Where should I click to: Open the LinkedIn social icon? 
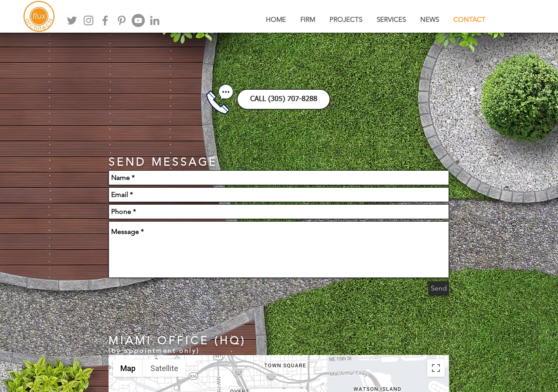[x=155, y=20]
